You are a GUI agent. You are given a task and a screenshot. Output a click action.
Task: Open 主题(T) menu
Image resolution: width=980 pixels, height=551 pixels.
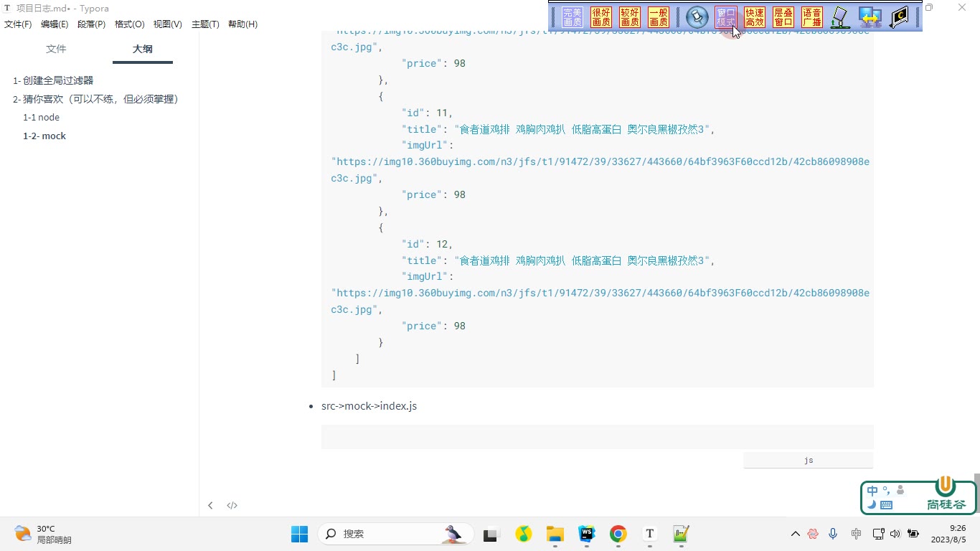click(205, 24)
